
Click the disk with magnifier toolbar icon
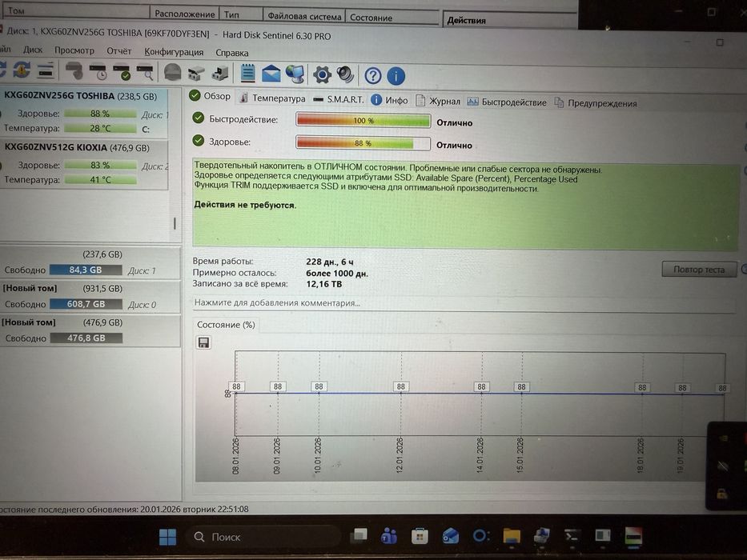(145, 72)
